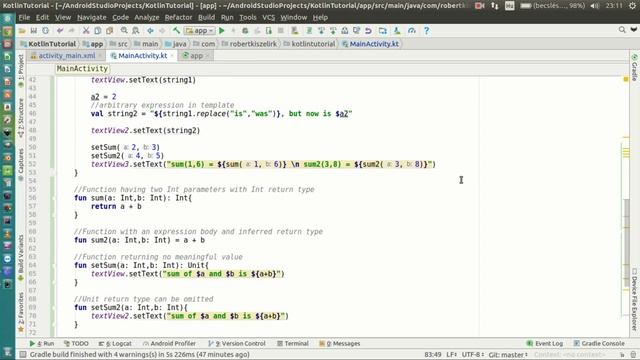Open Find with the magnifier icon
Viewport: 640px width, 360px height.
[x=124, y=31]
